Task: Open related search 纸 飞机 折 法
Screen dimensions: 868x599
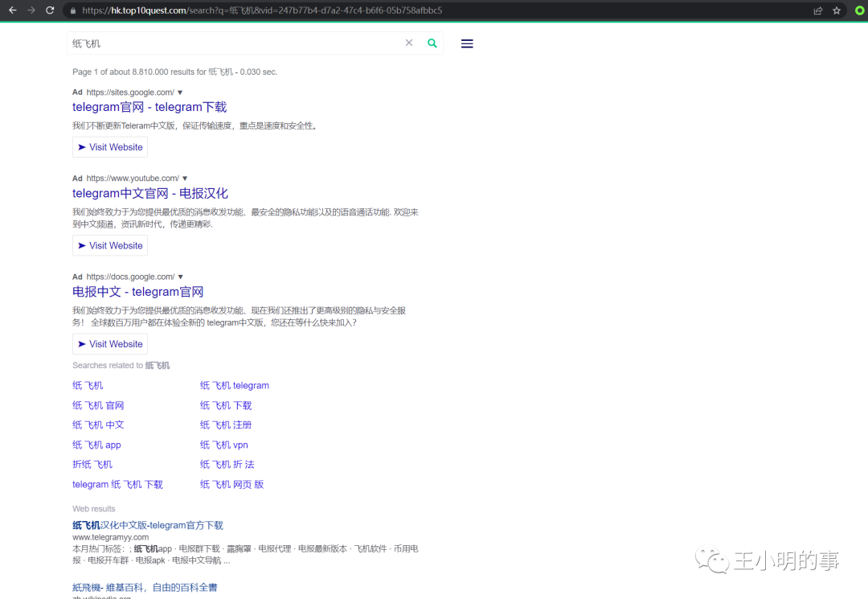Action: click(x=227, y=464)
